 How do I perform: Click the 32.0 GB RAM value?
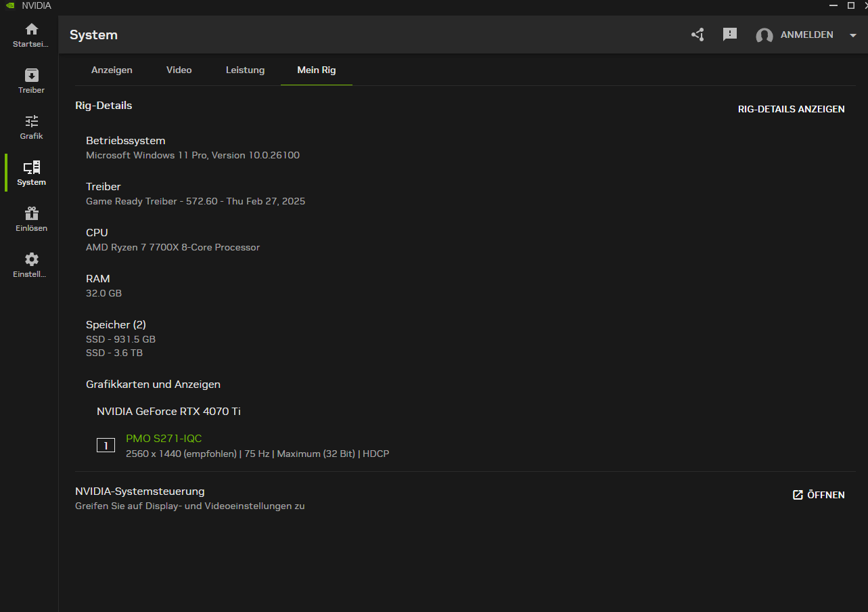pos(104,293)
